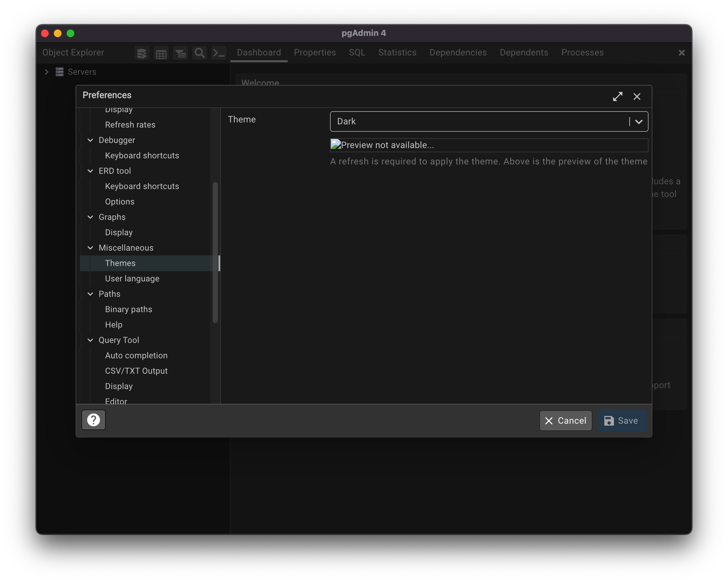Expand the Servers node
The image size is (728, 582).
click(x=46, y=72)
